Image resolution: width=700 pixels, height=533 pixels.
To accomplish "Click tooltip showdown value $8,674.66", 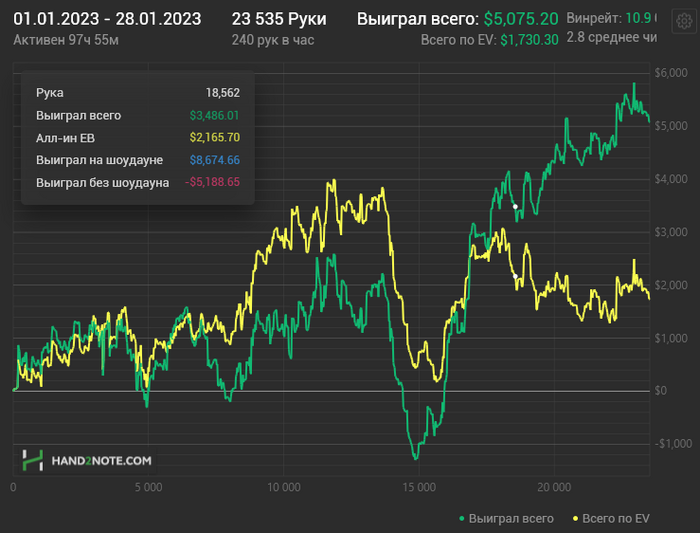I will click(x=214, y=160).
